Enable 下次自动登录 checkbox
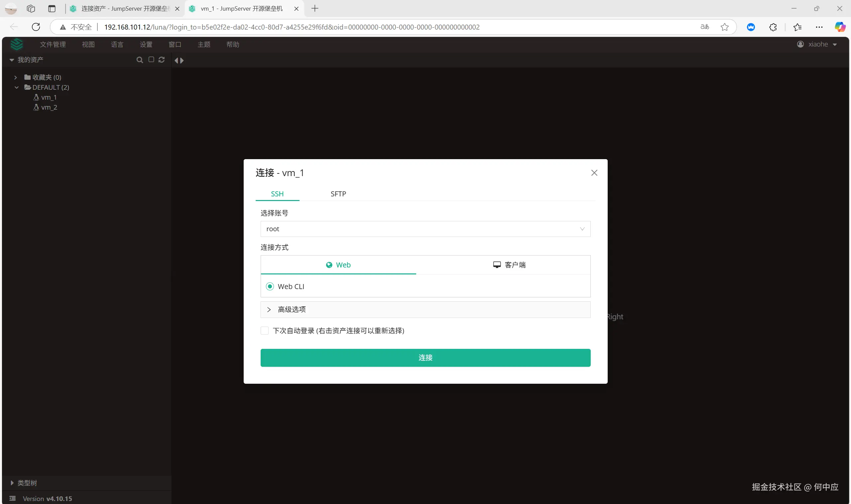The width and height of the screenshot is (851, 504). [x=264, y=330]
